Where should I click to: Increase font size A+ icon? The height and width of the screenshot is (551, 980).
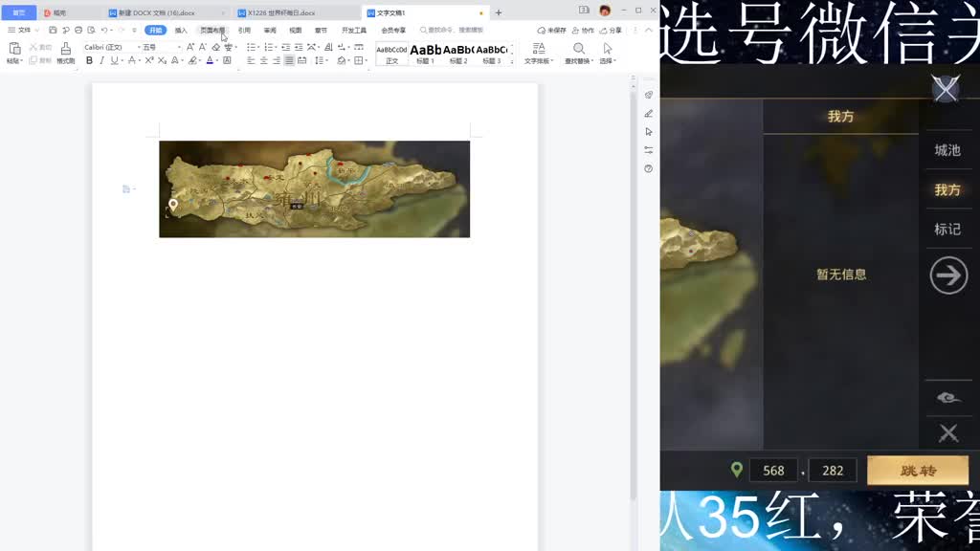pyautogui.click(x=190, y=47)
